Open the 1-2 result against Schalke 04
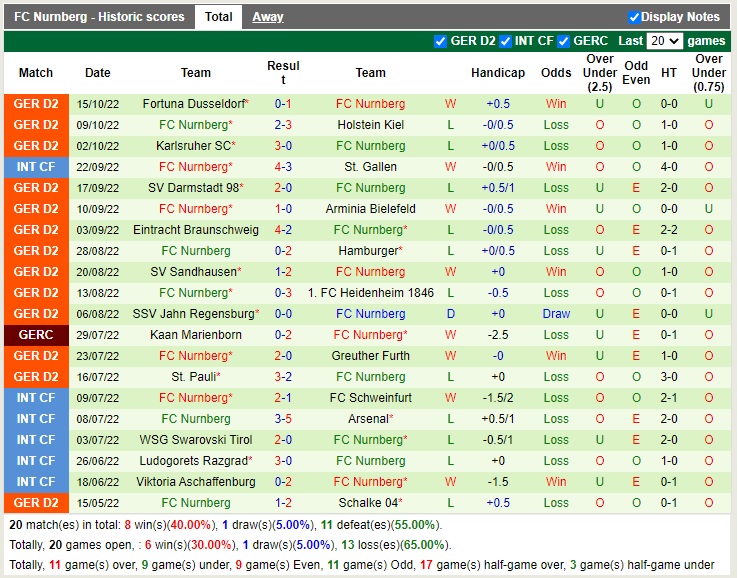 283,503
